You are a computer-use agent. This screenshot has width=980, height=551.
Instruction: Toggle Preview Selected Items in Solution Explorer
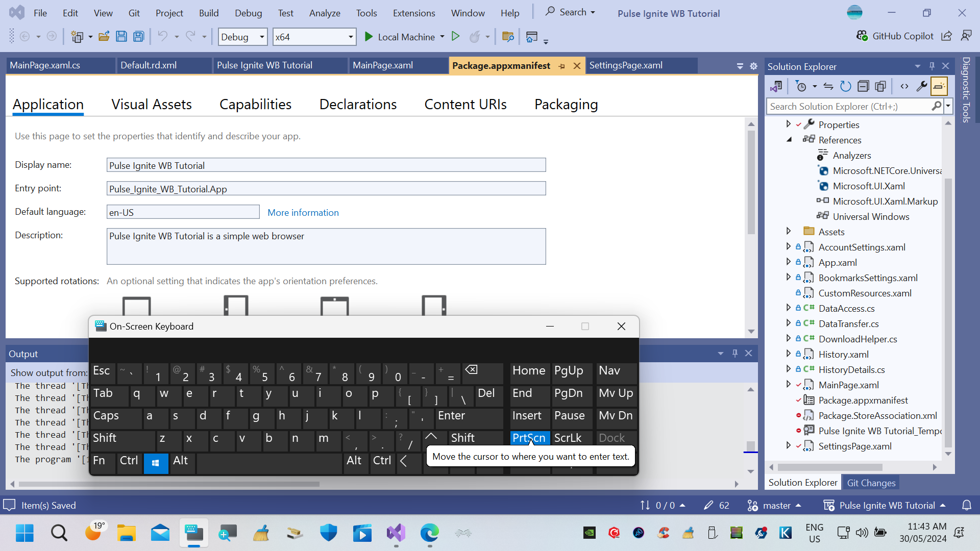coord(939,87)
